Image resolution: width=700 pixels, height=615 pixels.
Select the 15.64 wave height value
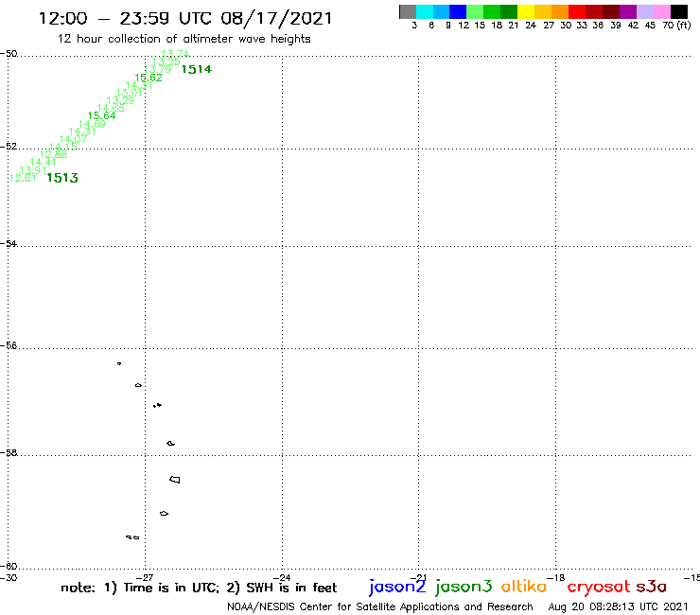tap(101, 115)
